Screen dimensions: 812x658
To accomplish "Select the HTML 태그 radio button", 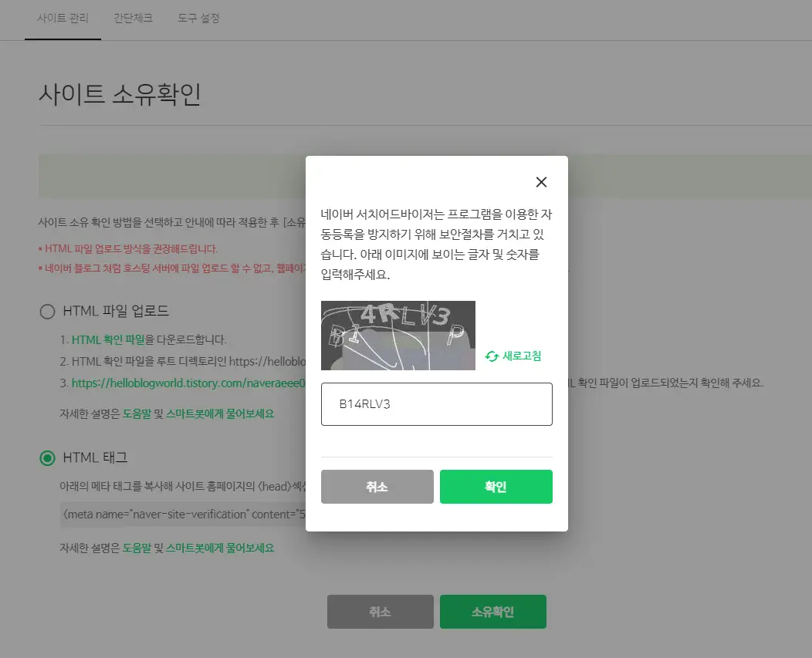I will [47, 458].
